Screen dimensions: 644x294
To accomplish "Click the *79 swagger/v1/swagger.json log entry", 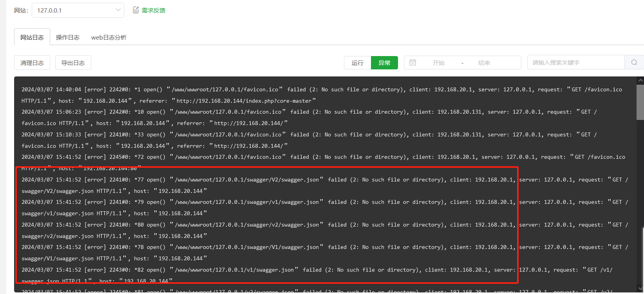I will click(325, 207).
